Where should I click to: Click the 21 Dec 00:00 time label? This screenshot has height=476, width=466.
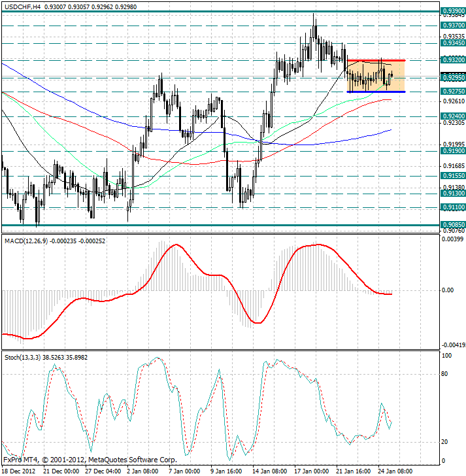(x=61, y=471)
